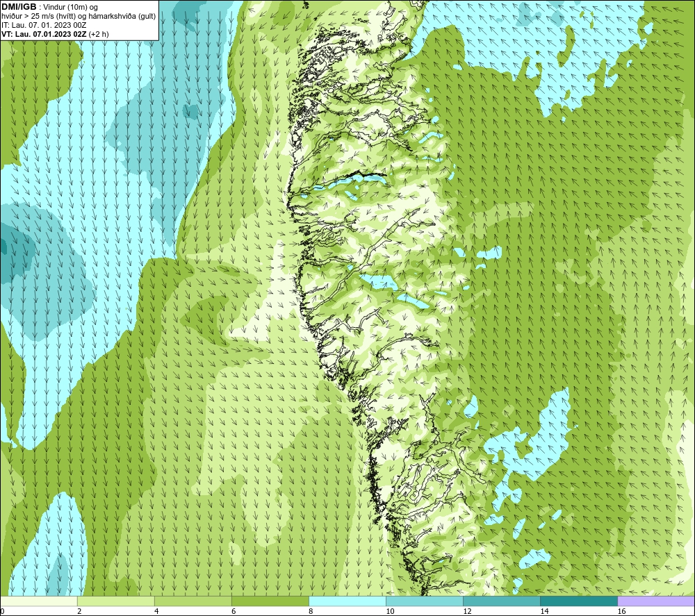
Task: Click the '16' label on the color scale
Action: point(621,611)
